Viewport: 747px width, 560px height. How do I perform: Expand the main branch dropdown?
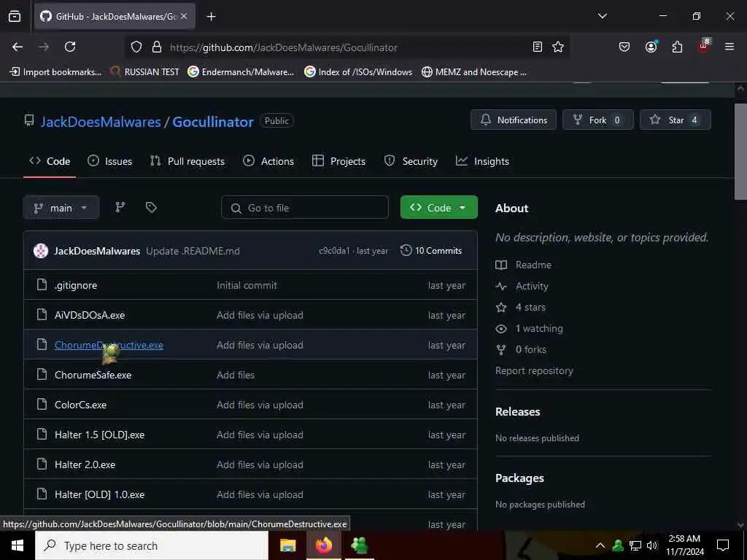point(61,208)
